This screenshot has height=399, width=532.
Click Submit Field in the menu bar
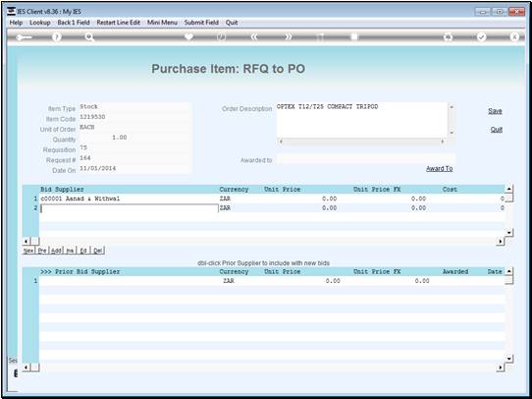201,23
